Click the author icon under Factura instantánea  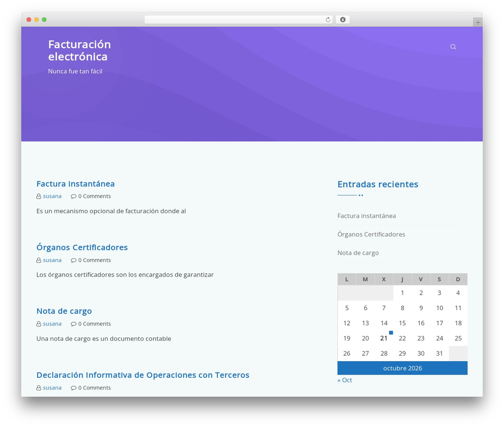coord(39,196)
